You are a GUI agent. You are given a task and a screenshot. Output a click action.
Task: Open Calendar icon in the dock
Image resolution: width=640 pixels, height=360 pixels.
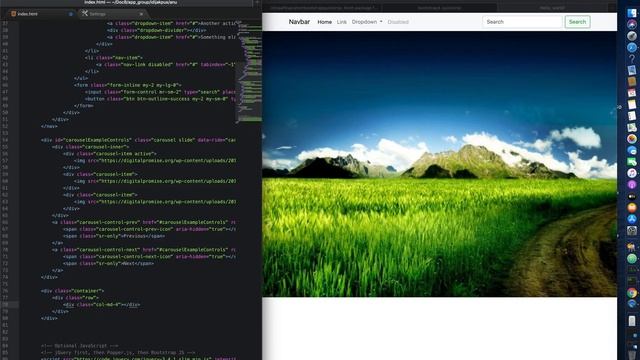pyautogui.click(x=632, y=93)
